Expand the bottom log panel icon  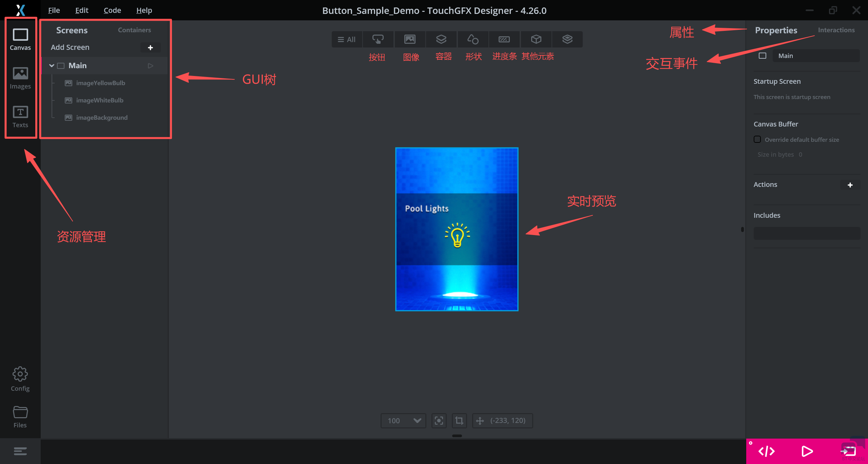(x=20, y=451)
